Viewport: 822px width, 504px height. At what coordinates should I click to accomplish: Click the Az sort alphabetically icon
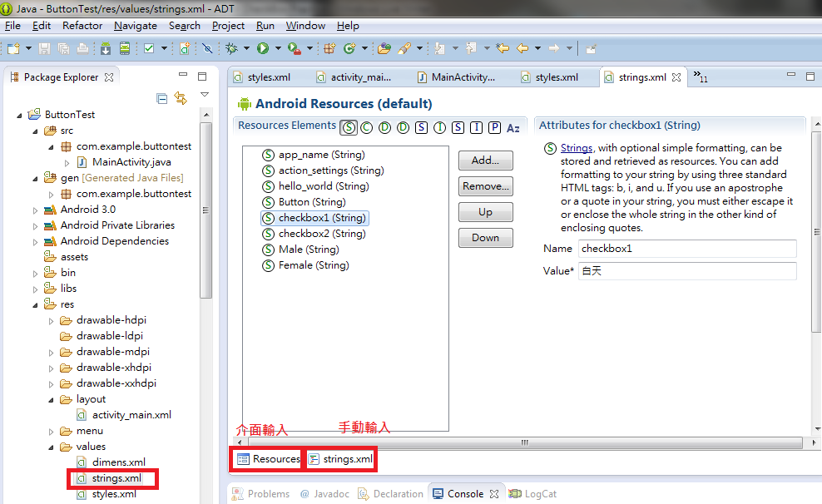(x=513, y=128)
